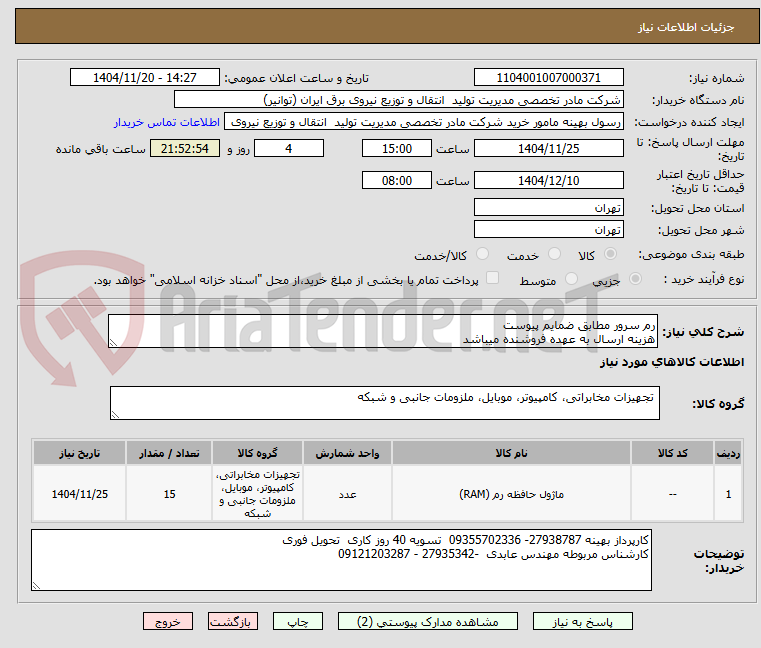
Task: Click the buyer organization name field
Action: (x=398, y=100)
